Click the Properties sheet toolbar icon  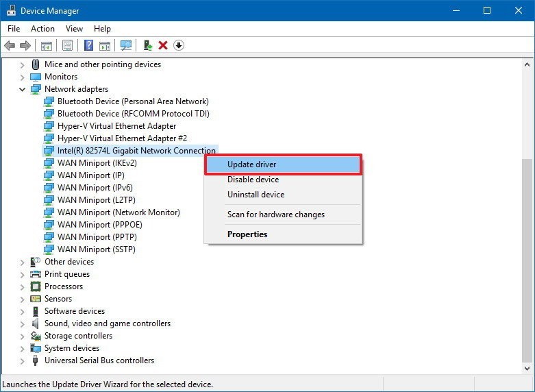[68, 46]
